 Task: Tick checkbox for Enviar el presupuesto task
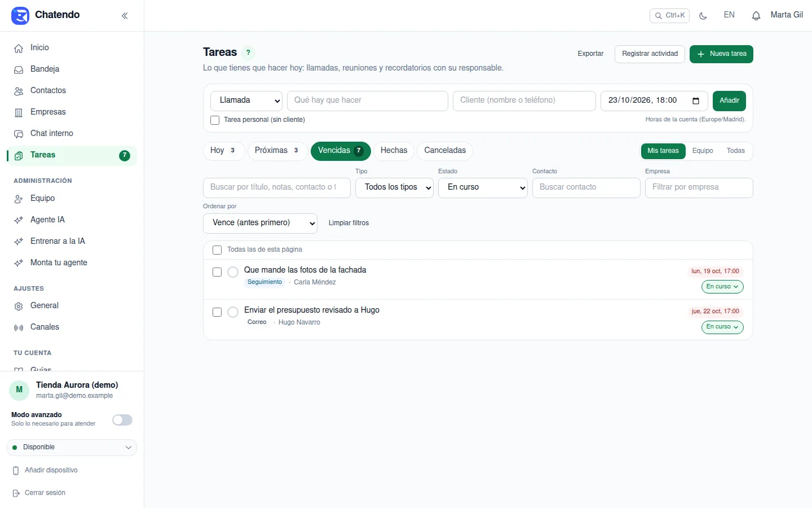click(x=217, y=312)
